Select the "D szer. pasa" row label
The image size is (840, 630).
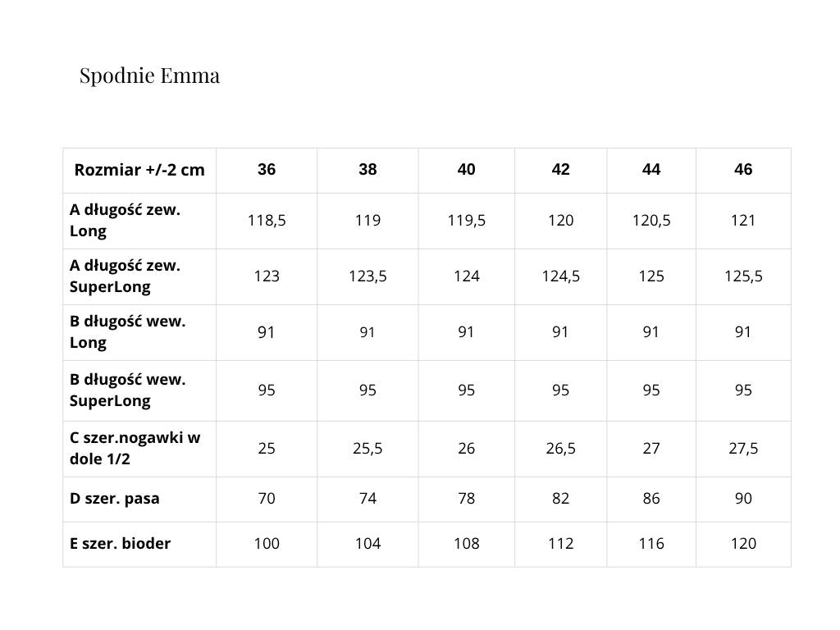tap(114, 499)
